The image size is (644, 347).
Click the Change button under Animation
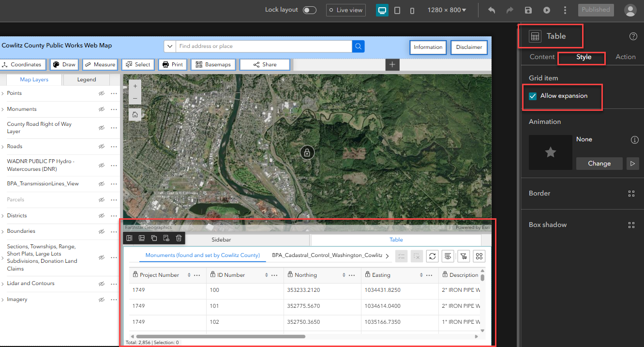click(599, 163)
